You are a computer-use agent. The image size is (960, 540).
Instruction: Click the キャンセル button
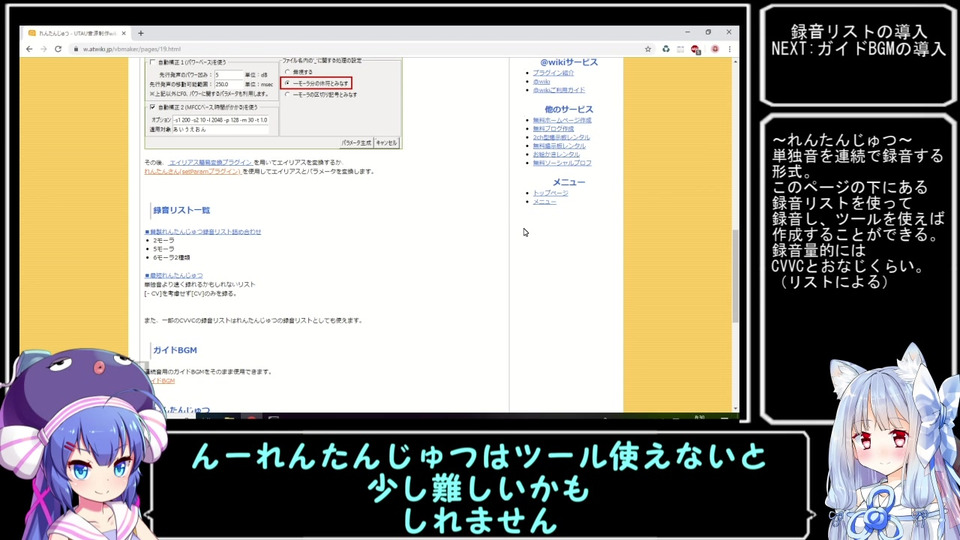(386, 143)
